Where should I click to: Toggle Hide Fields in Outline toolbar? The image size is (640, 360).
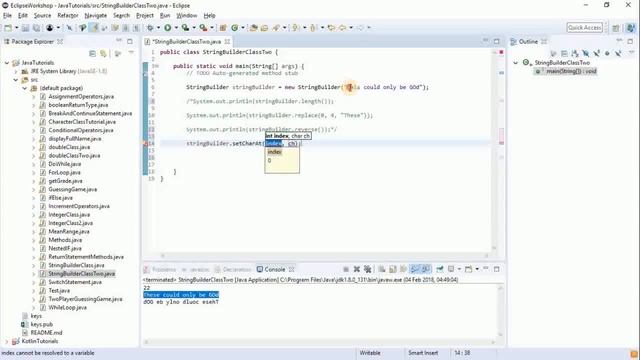click(586, 53)
